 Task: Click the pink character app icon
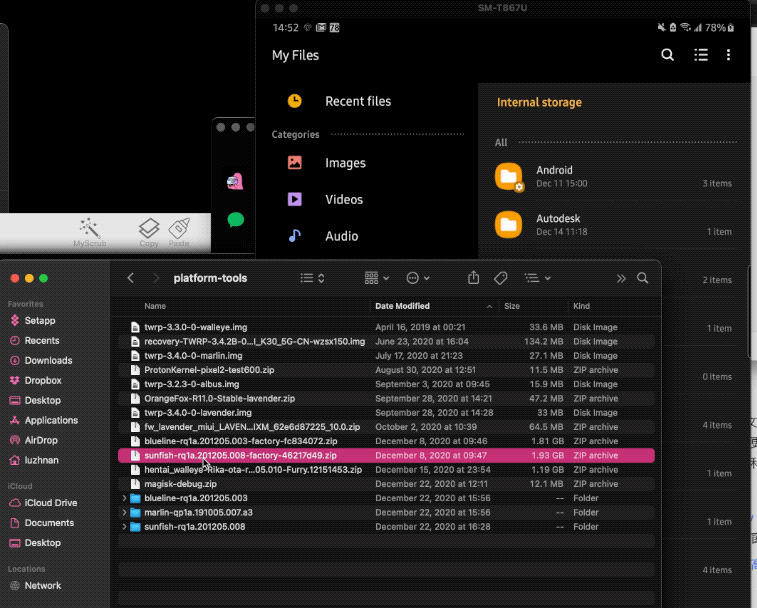tap(235, 182)
